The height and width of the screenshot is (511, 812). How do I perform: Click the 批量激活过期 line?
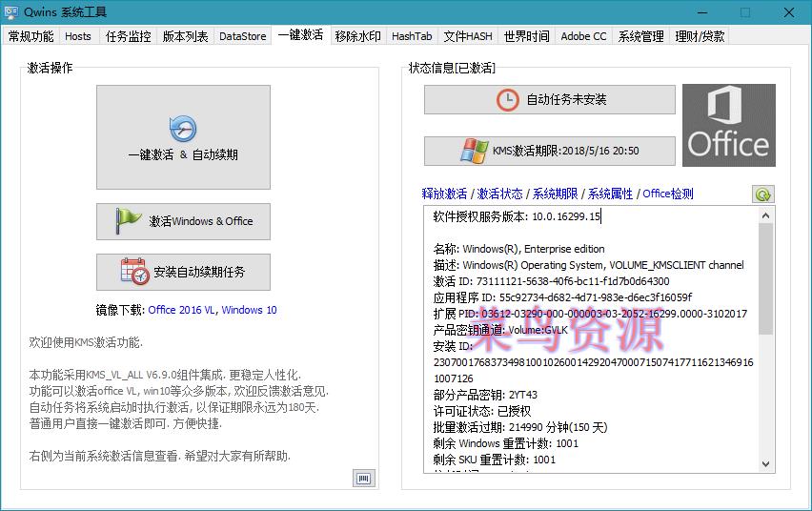[520, 427]
